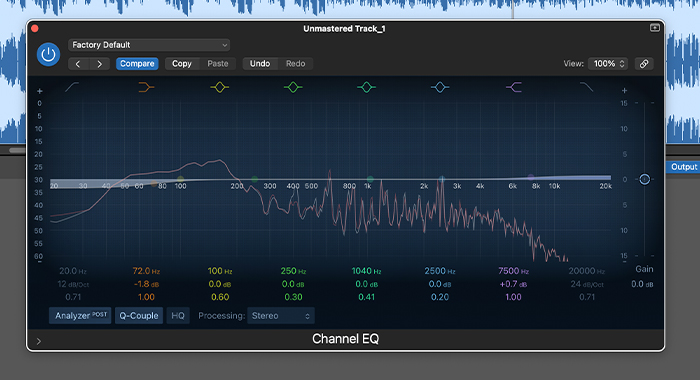Open the Factory Default preset dropdown
Image resolution: width=700 pixels, height=380 pixels.
(x=149, y=45)
